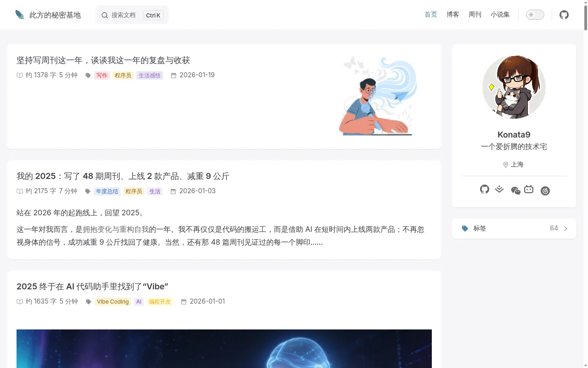Click the blue tag icon beside 标签
588x368 pixels.
(x=465, y=228)
